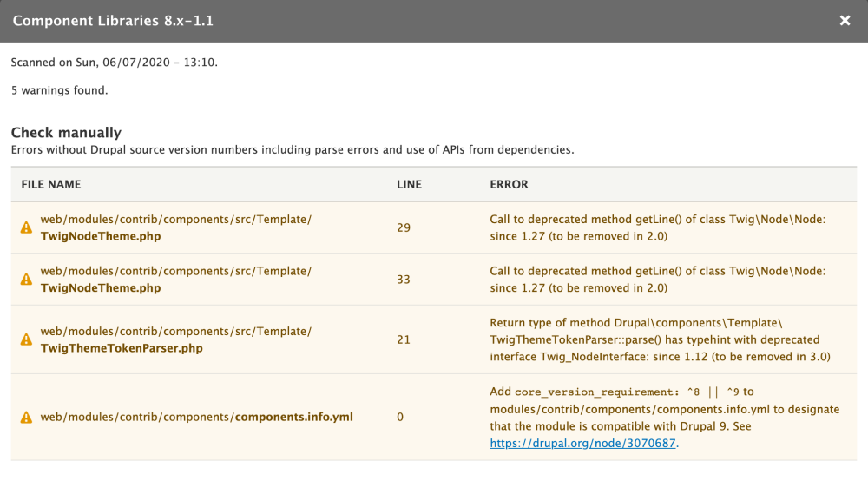This screenshot has width=868, height=481.
Task: Click warning icon for TwigThemeTokenParser.php row
Action: click(26, 339)
